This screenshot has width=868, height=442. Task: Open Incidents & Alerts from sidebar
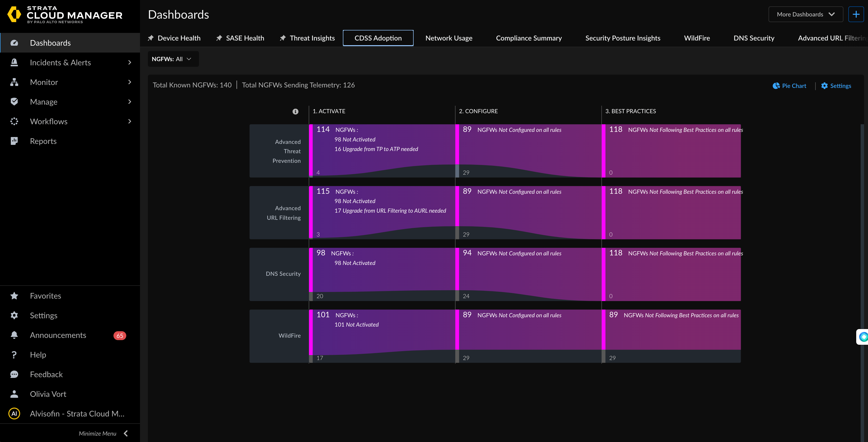pos(61,62)
